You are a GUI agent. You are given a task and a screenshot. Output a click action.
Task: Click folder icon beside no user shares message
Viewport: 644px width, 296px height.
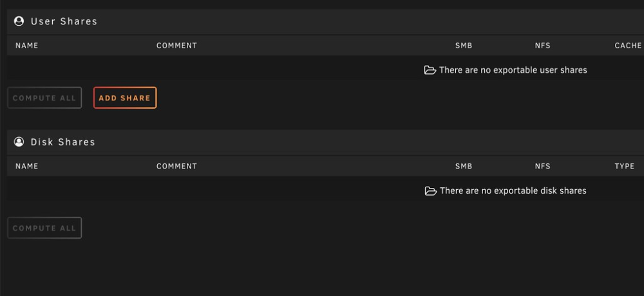pyautogui.click(x=430, y=70)
